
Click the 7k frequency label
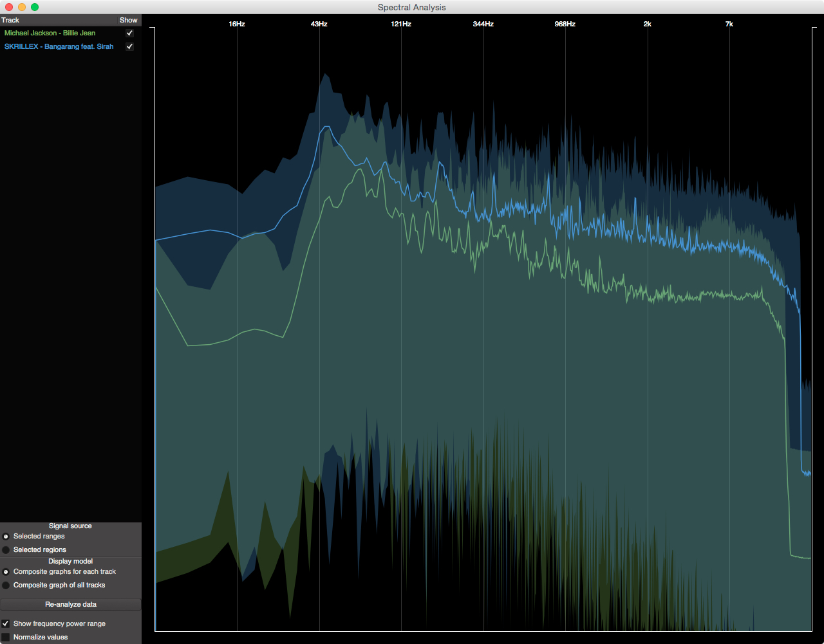click(729, 24)
